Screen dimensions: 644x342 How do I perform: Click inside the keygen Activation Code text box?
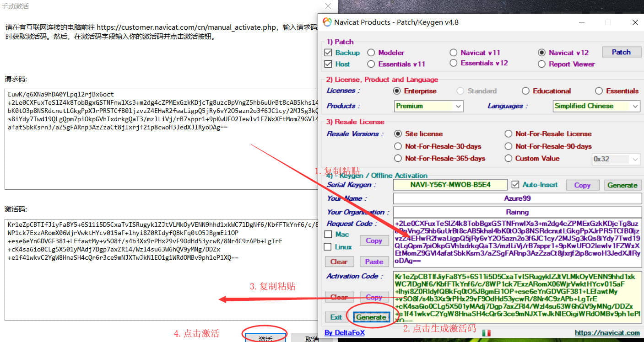(x=517, y=297)
